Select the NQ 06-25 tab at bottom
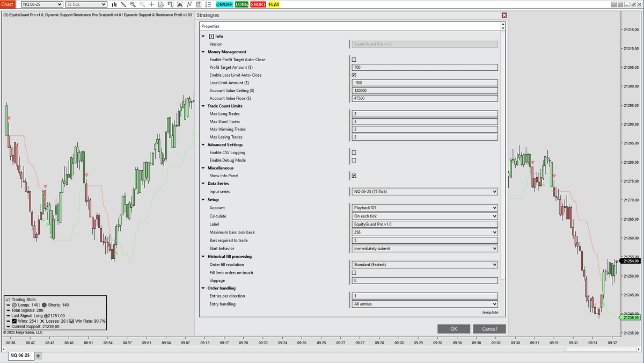The height and width of the screenshot is (363, 644). click(20, 355)
